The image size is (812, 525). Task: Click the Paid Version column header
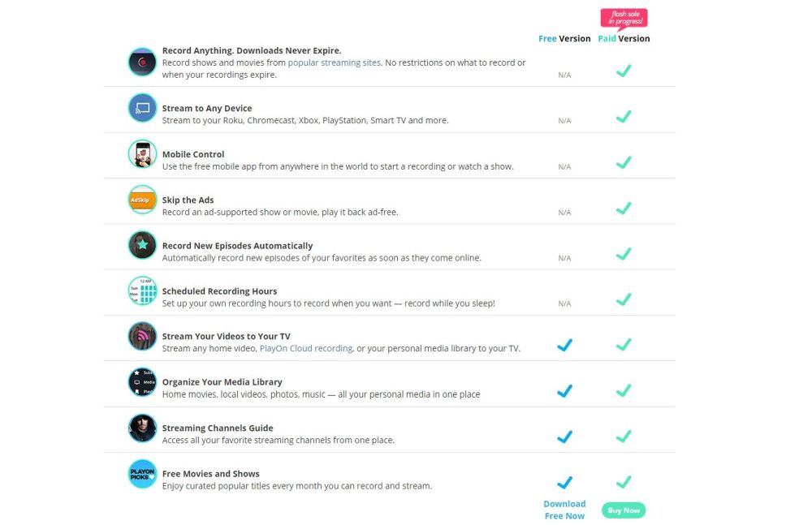pos(624,38)
